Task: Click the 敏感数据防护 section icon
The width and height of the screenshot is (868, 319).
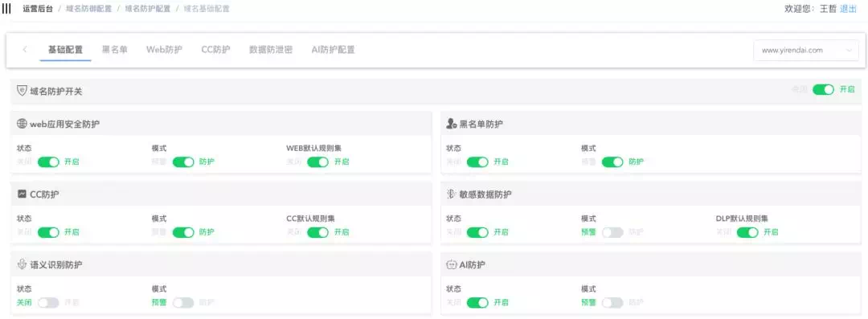Action: click(x=451, y=194)
